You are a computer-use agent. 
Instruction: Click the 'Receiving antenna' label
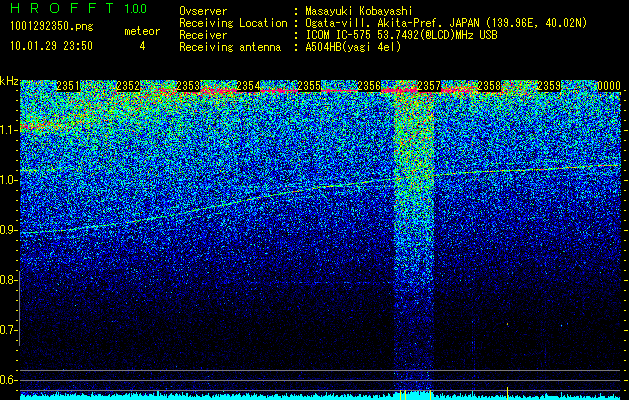230,47
